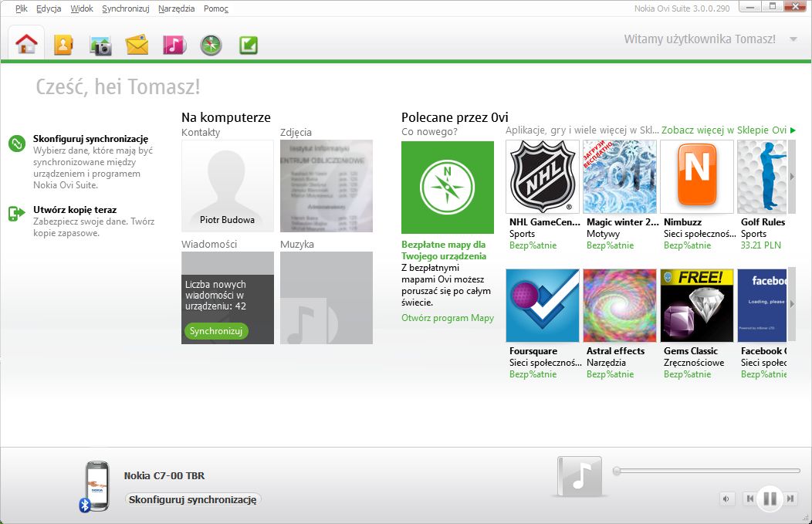
Task: Click the green sync chain icon
Action: [16, 144]
